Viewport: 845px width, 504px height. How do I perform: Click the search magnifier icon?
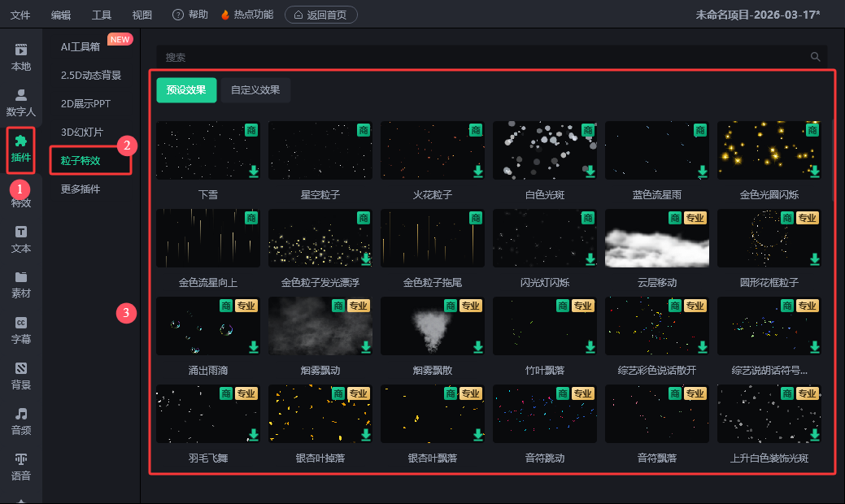(x=815, y=57)
